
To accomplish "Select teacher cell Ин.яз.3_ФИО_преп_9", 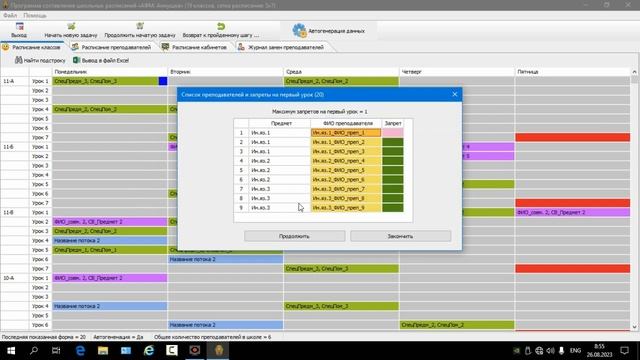I will [346, 208].
